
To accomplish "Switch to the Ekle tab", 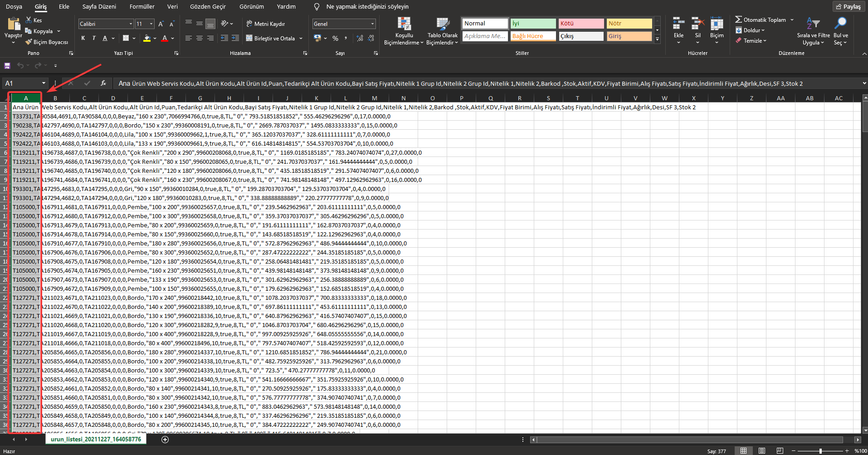I will point(64,6).
